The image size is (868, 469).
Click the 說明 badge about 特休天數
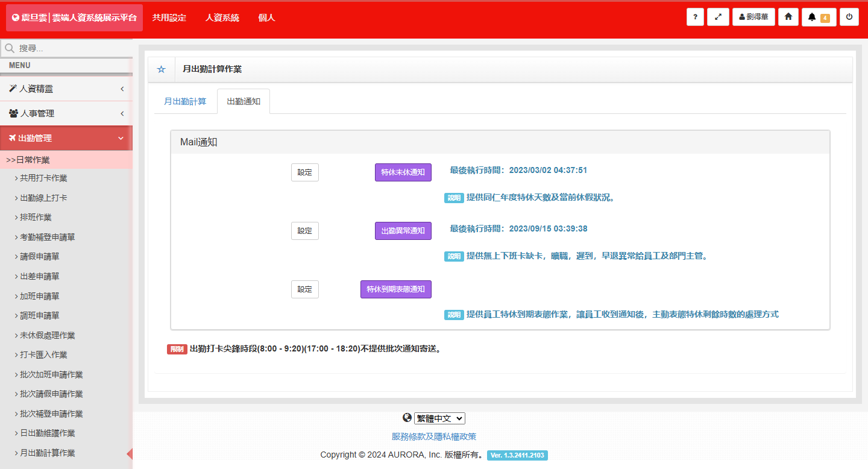tap(454, 198)
